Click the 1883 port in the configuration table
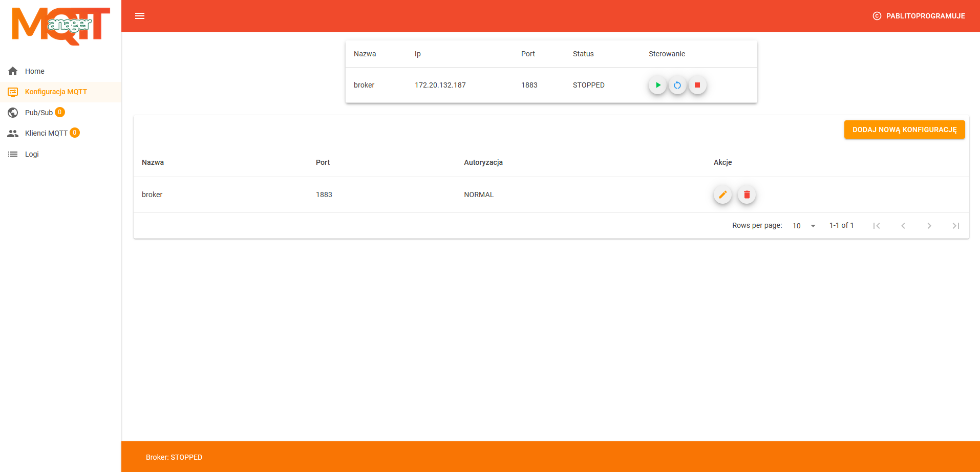The height and width of the screenshot is (472, 980). pyautogui.click(x=324, y=195)
